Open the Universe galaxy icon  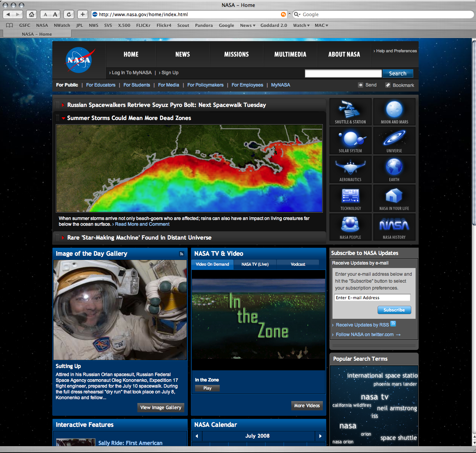coord(394,140)
